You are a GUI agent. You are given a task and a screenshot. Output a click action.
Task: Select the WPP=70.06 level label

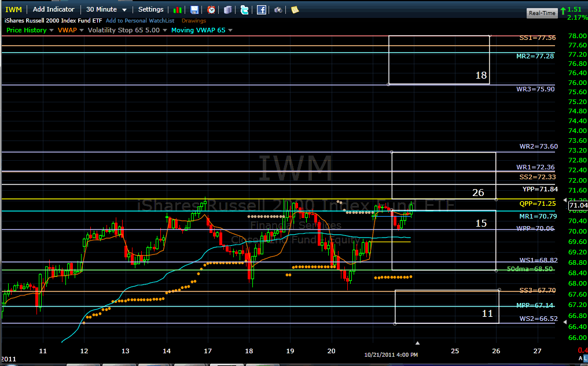535,228
